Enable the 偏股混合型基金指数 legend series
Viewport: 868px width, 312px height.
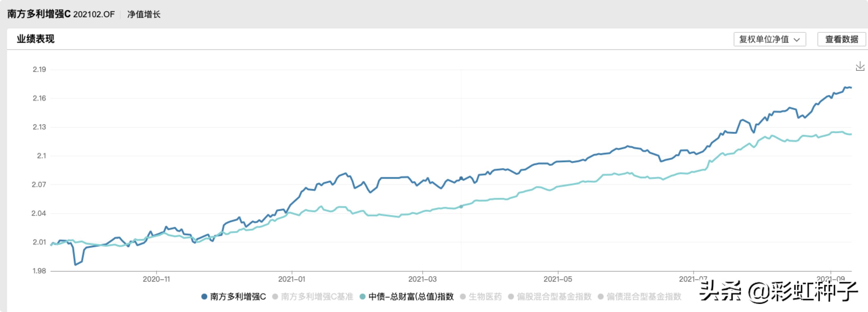(554, 297)
